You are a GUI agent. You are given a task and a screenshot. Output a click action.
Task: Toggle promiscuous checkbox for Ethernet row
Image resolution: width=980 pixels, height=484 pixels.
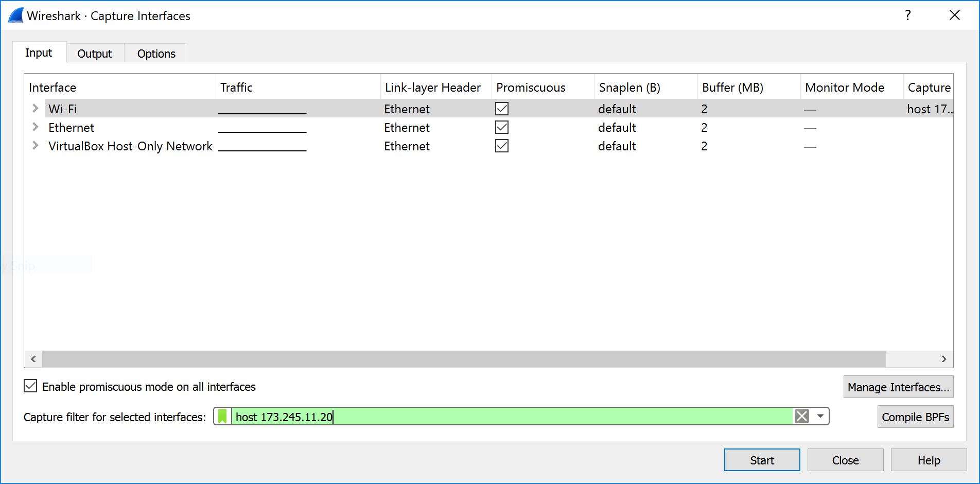coord(502,127)
